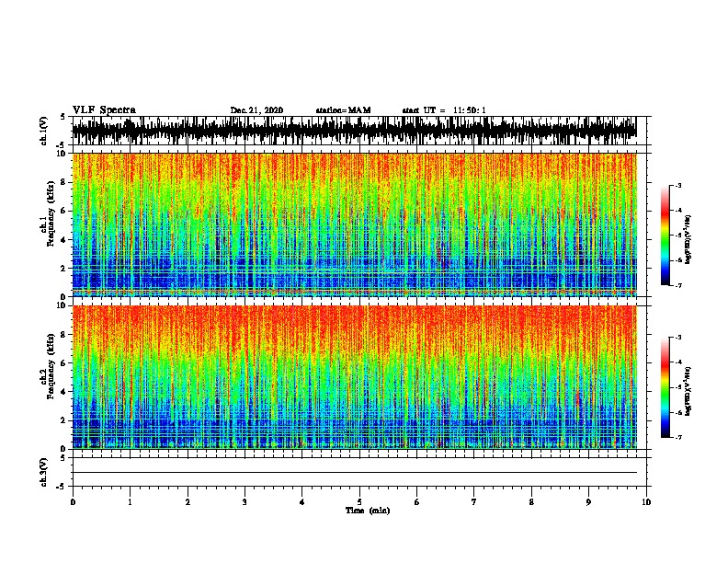The width and height of the screenshot is (728, 563).
Task: Click the "Time (min)" axis title
Action: pos(368,511)
